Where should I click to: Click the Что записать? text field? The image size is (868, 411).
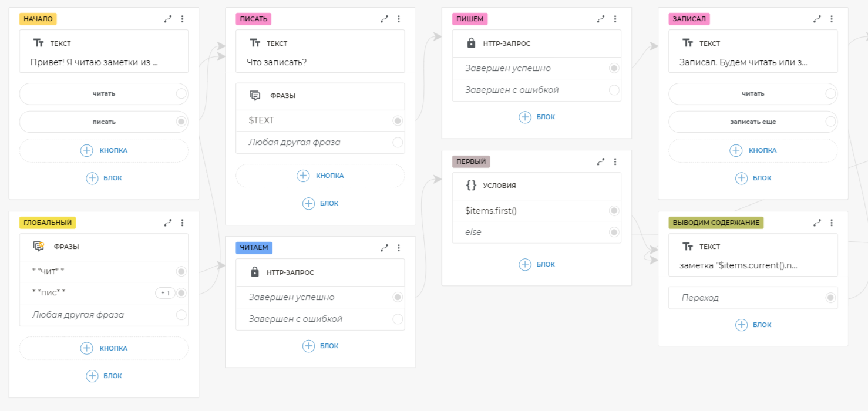(x=320, y=62)
